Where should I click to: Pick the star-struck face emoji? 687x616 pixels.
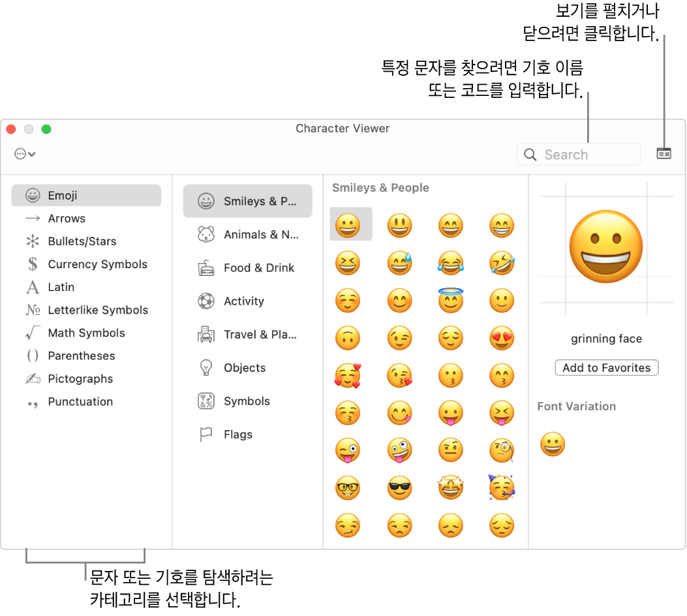coord(451,488)
